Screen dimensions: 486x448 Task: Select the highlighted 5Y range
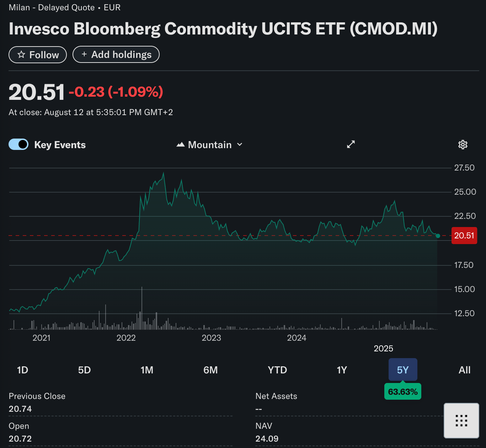pos(402,370)
